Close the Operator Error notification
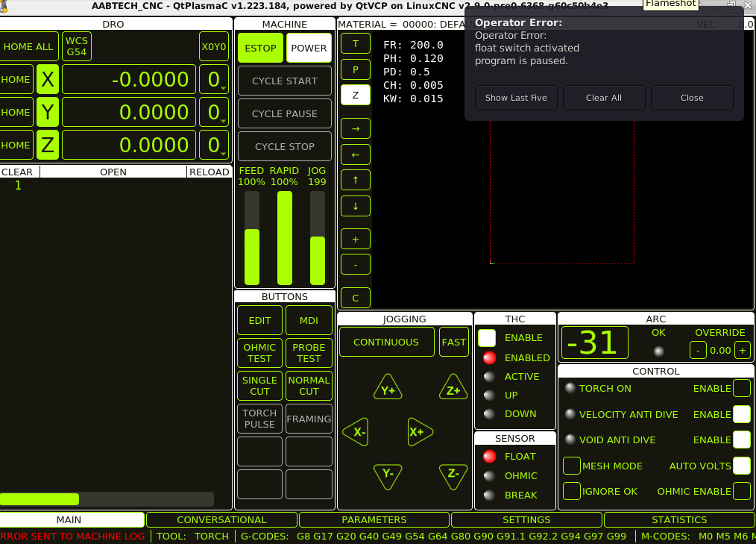The width and height of the screenshot is (756, 544). tap(692, 98)
